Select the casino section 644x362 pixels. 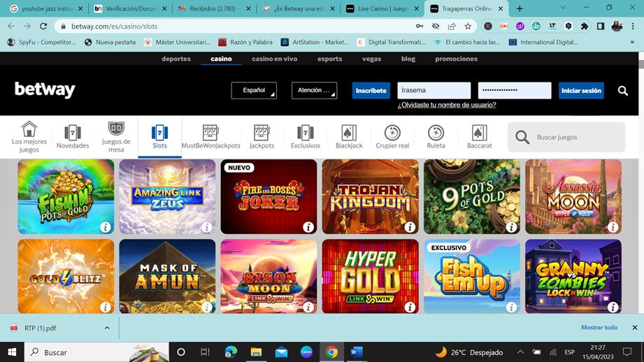(x=221, y=59)
